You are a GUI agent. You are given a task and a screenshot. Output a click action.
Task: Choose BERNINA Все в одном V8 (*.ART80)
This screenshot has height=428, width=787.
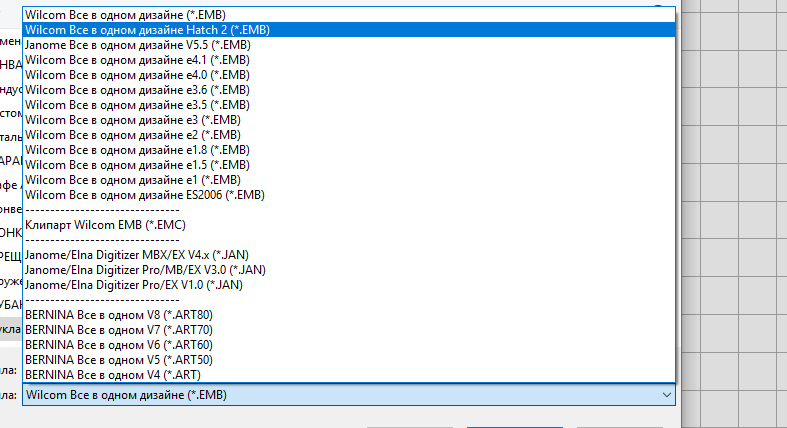(349, 315)
